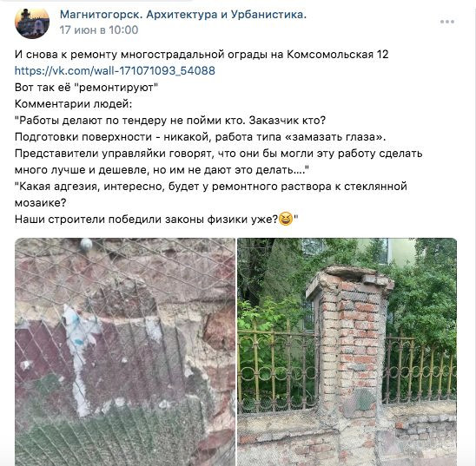
Task: Click the line starting 'Какая адгезия, интересно'
Action: [x=211, y=187]
